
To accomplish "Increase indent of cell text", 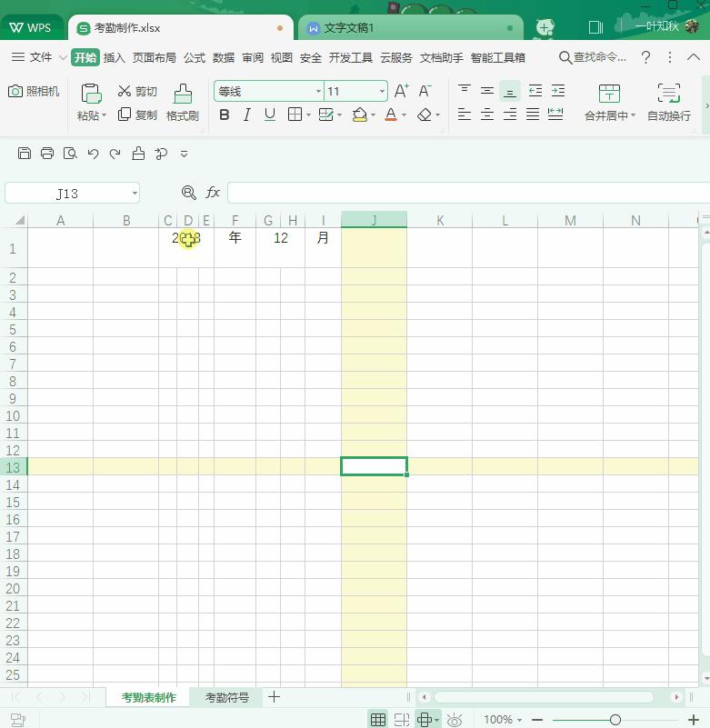I will pyautogui.click(x=558, y=90).
